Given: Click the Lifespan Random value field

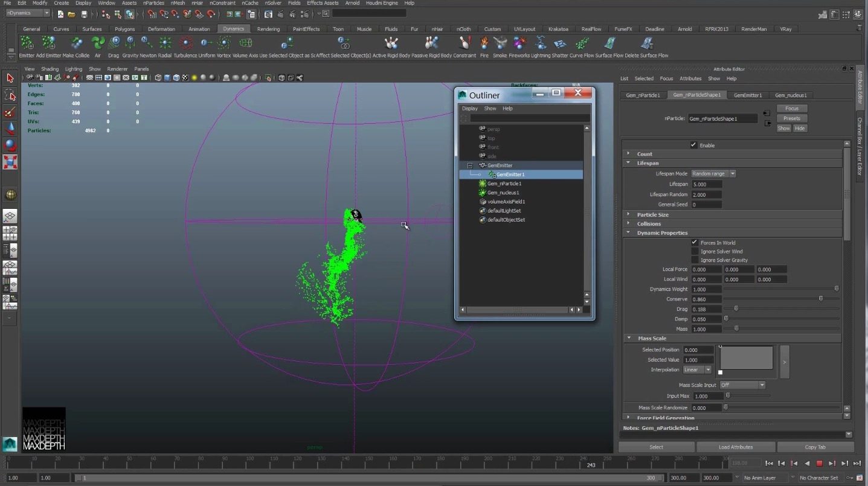Looking at the screenshot, I should click(x=707, y=194).
